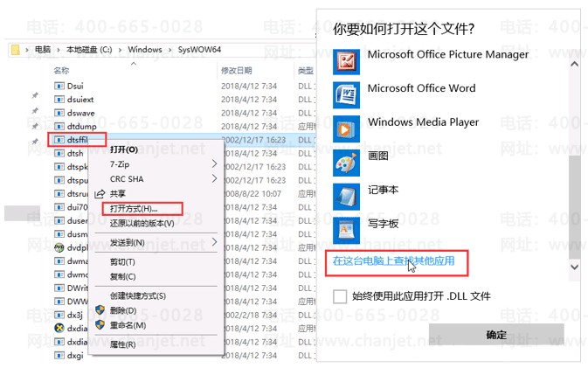Pick the Windows Media Player icon
The height and width of the screenshot is (368, 588).
click(x=346, y=128)
